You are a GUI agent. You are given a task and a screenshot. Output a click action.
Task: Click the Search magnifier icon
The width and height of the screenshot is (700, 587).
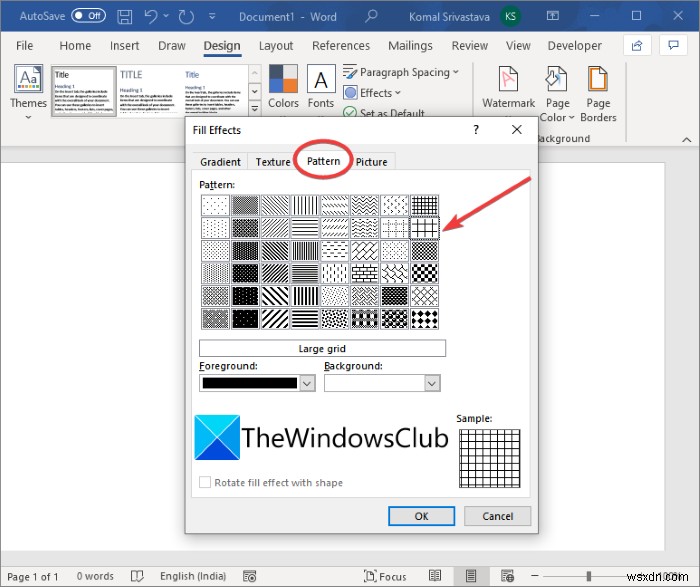coord(371,17)
